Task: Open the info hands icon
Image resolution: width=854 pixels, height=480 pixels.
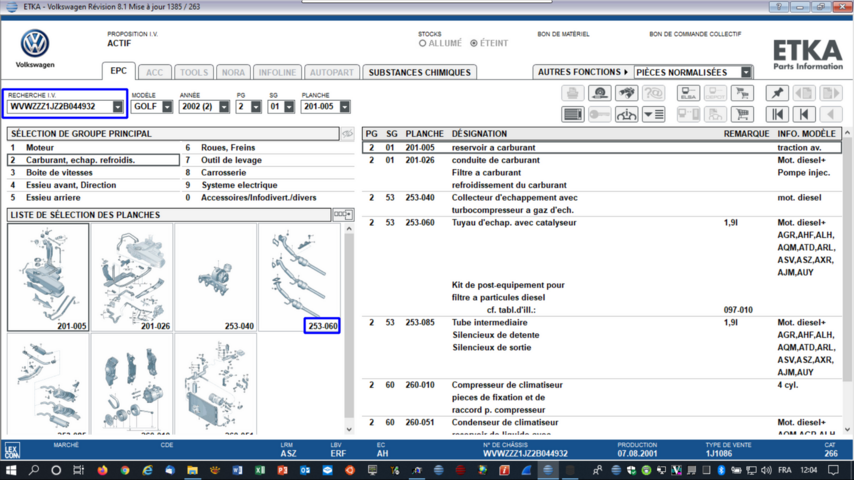Action: pos(626,114)
